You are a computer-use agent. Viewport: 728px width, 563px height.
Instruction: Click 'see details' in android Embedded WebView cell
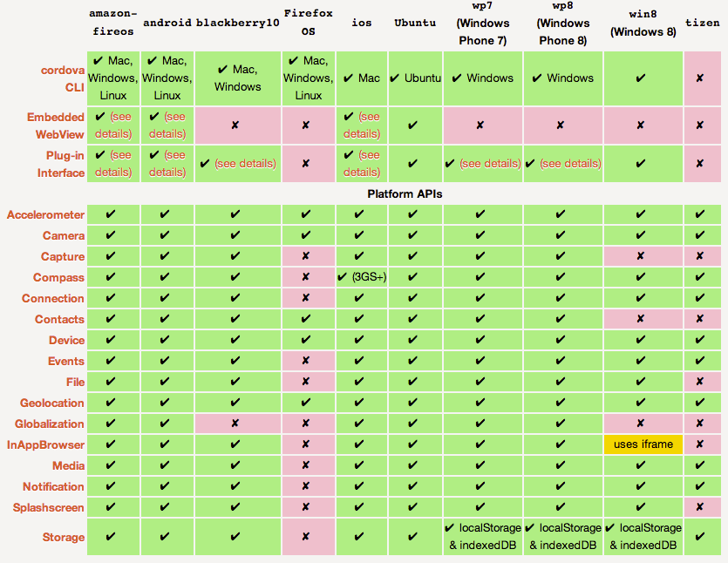point(167,125)
